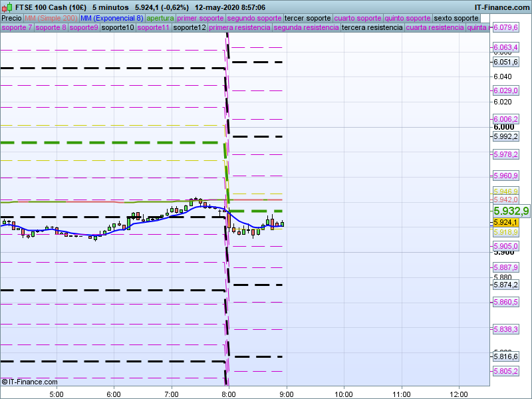Select the apertura indicator label
532x399 pixels.
[160, 18]
